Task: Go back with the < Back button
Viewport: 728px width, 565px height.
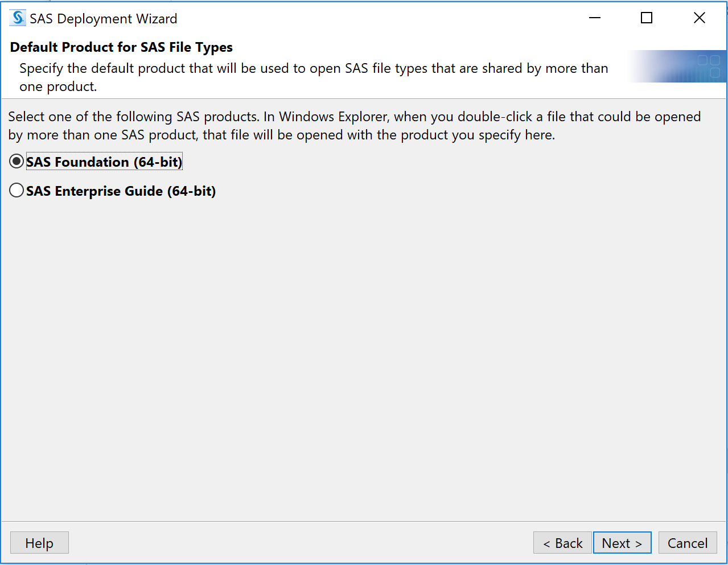Action: pos(562,543)
